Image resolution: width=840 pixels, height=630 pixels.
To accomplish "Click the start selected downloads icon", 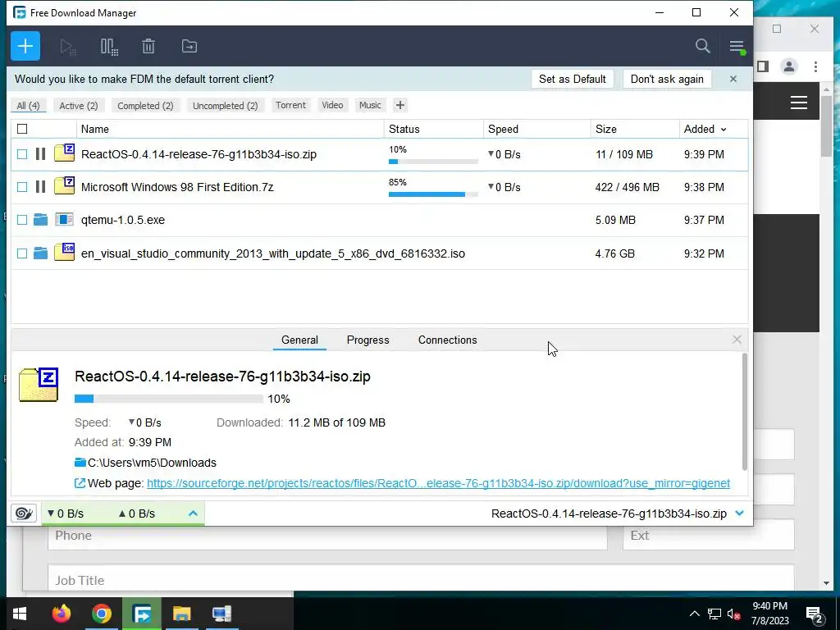I will click(x=68, y=47).
